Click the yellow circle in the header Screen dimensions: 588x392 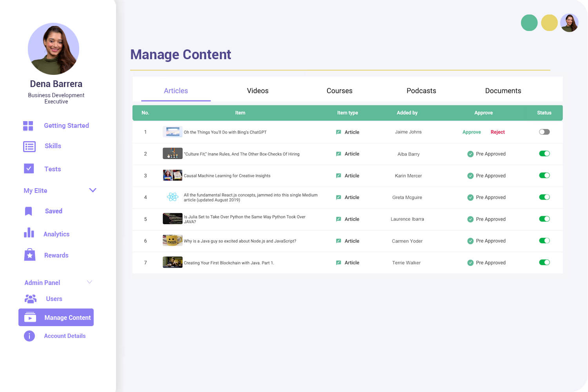[x=549, y=23]
